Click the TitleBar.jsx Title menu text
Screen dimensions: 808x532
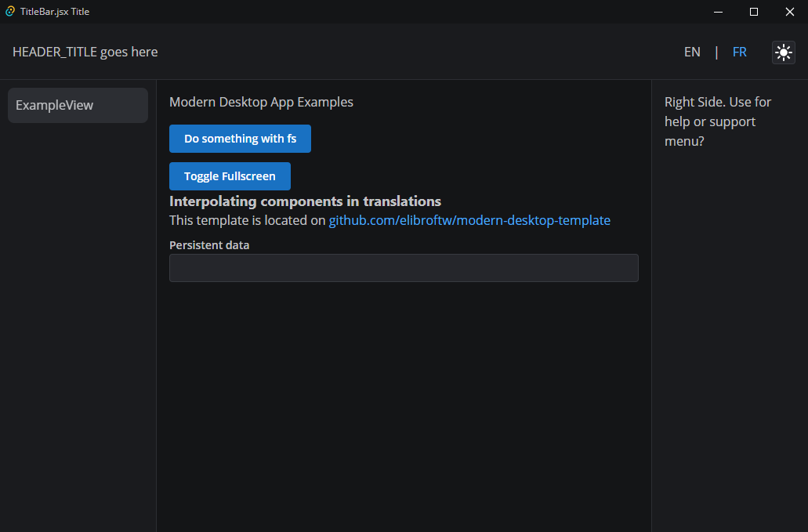click(56, 11)
